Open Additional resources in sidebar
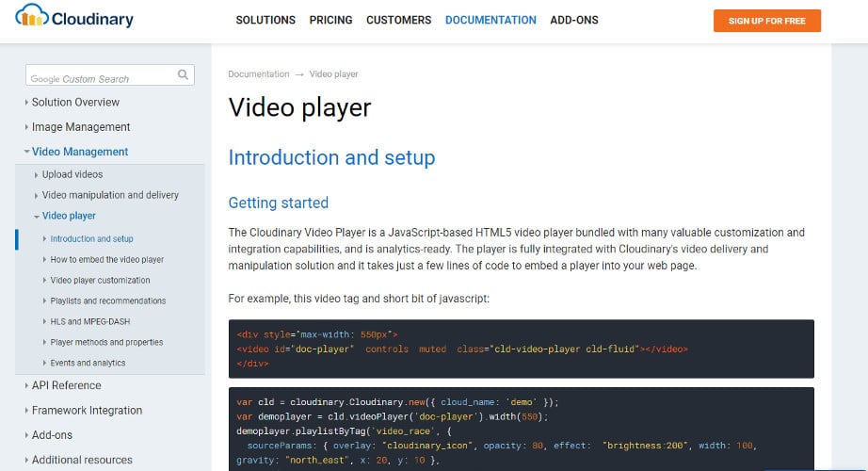 [82, 460]
